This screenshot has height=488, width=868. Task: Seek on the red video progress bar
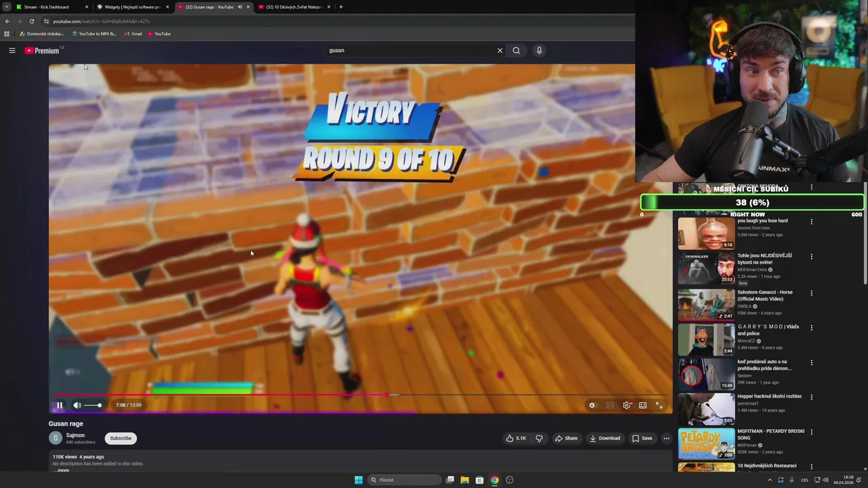coord(360,394)
